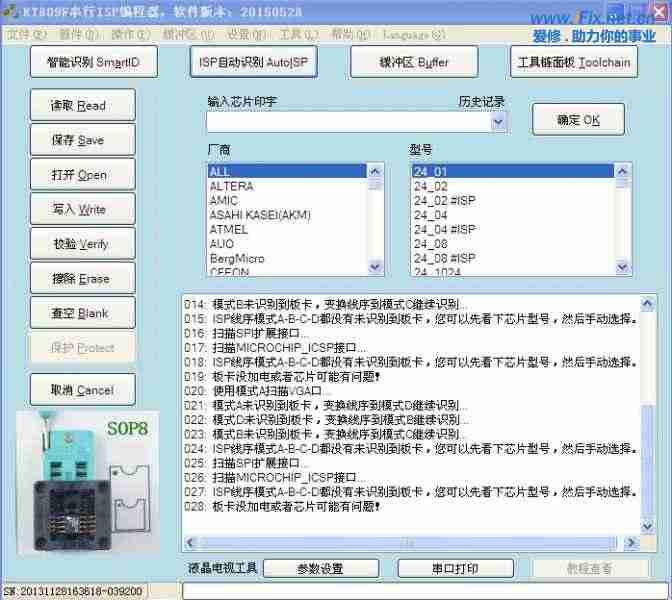Open the 文件 (File) menu
Image resolution: width=672 pixels, height=600 pixels.
[27, 35]
